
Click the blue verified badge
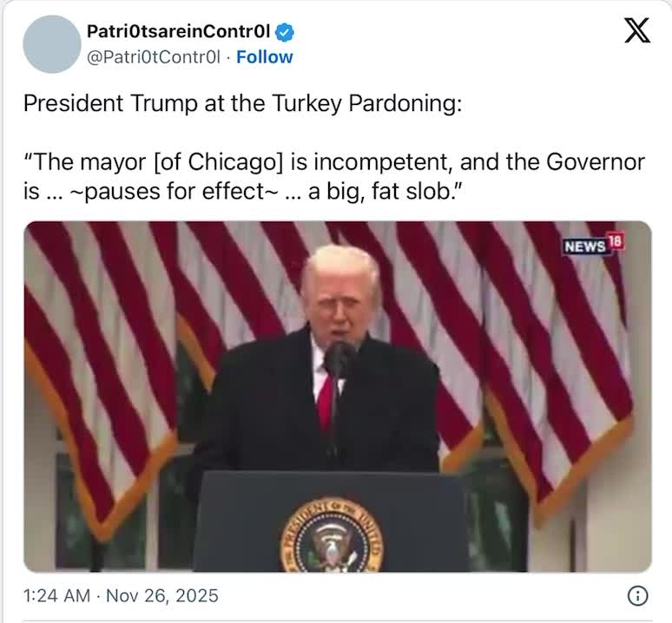(284, 32)
